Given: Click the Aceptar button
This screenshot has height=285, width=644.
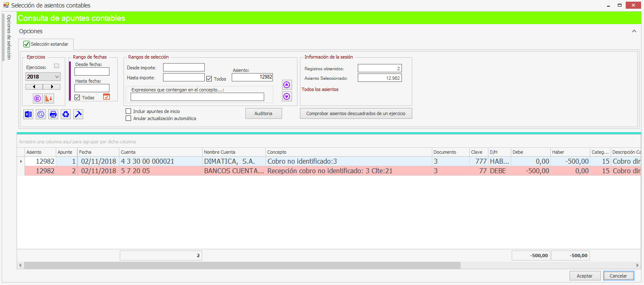Looking at the screenshot, I should pos(585,276).
